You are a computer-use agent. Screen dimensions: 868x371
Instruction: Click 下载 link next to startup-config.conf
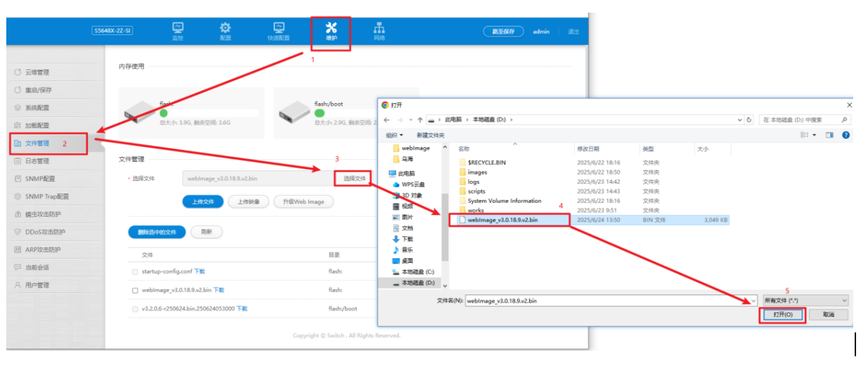[200, 271]
